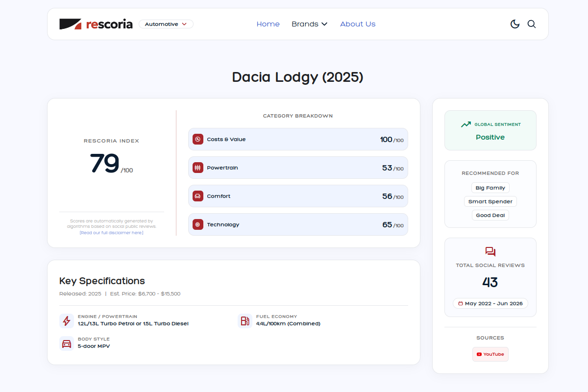Click the rescoria logo
Viewport: 588px width, 392px height.
point(96,24)
